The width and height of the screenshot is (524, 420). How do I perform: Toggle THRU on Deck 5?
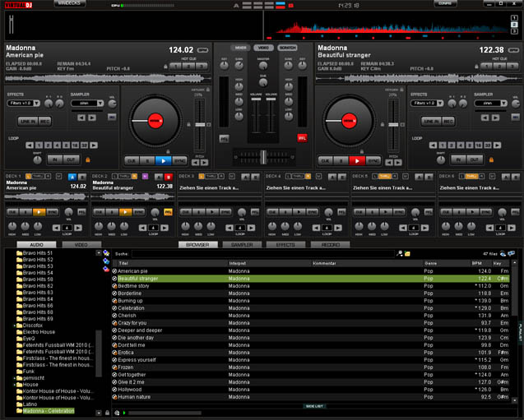(x=385, y=176)
